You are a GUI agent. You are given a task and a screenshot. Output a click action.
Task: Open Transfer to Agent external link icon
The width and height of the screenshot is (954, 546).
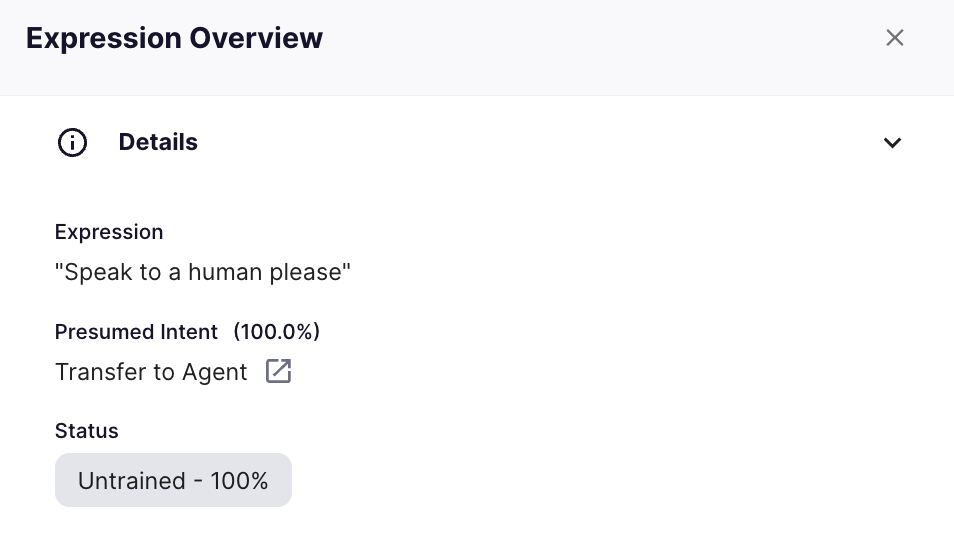(279, 371)
